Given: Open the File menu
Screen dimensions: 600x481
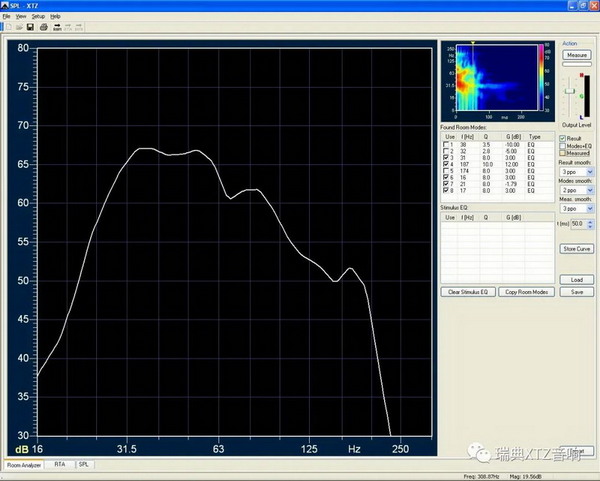Looking at the screenshot, I should click(x=7, y=16).
